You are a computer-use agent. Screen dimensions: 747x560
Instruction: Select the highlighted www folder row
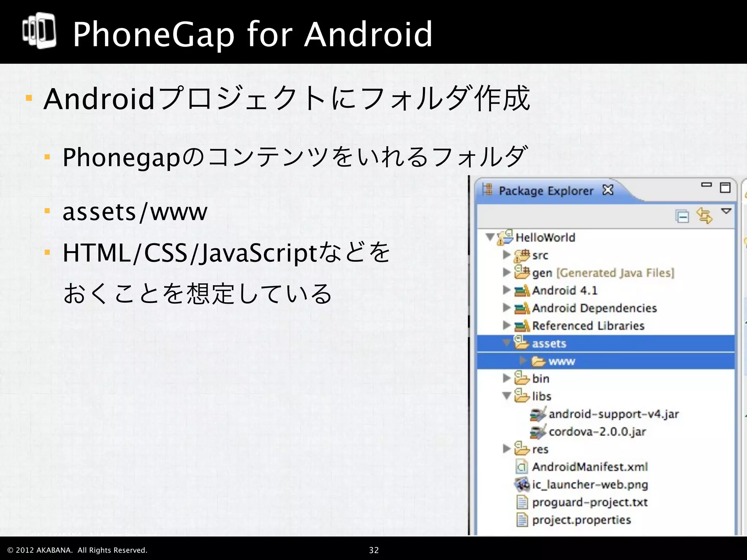(x=605, y=361)
